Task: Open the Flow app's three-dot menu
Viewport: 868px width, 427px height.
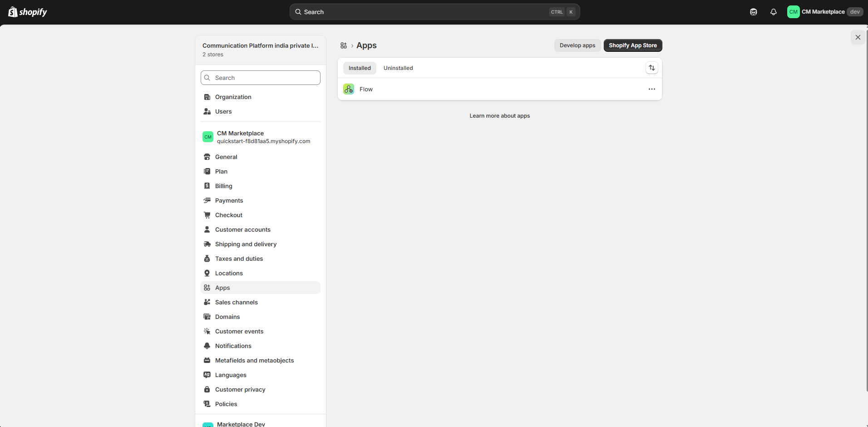Action: 652,89
